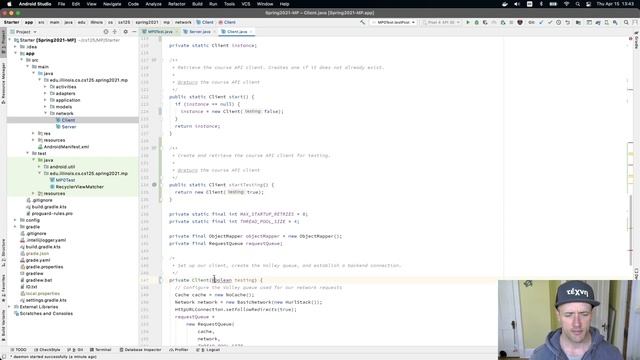The width and height of the screenshot is (640, 360).
Task: Click the Wi-Fi icon in macOS menu bar
Action: 567,4
